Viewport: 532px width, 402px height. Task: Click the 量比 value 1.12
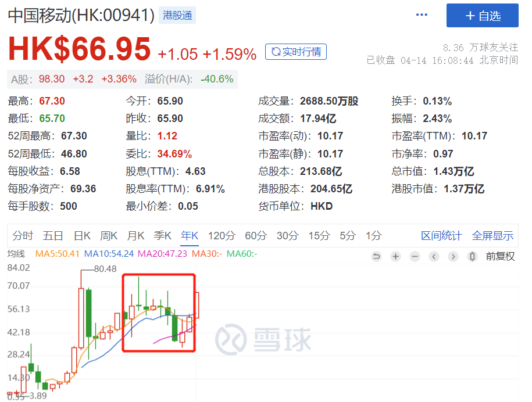point(167,136)
